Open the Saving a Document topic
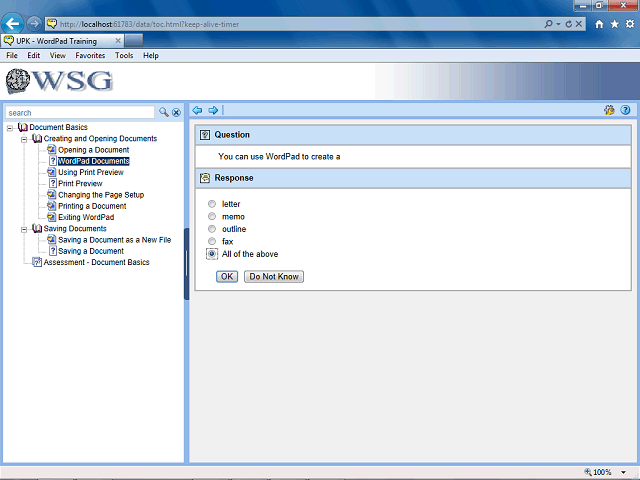The width and height of the screenshot is (640, 480). pos(91,251)
